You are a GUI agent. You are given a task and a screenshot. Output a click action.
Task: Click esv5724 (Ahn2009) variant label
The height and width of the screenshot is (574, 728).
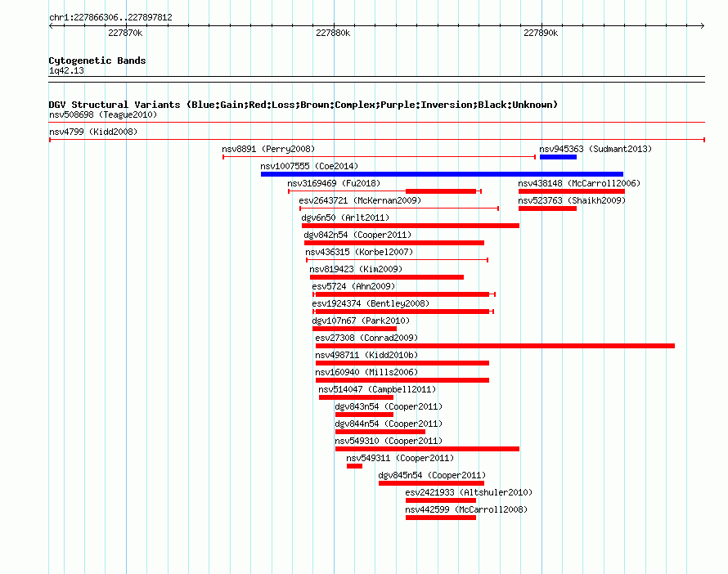point(354,286)
